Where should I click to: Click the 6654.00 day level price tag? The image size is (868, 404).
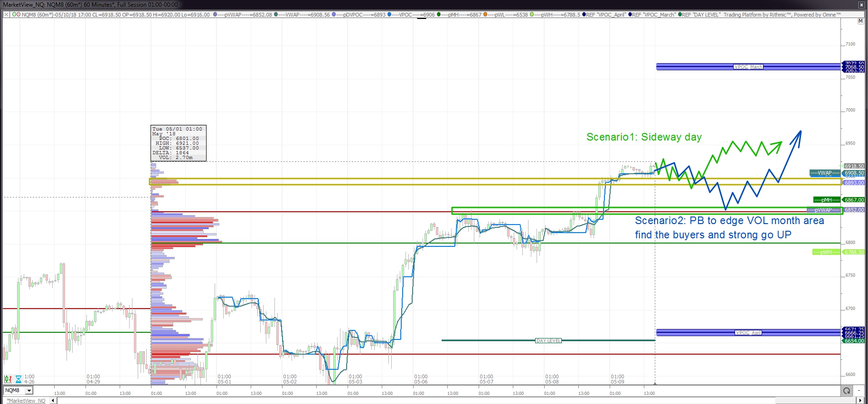tap(854, 341)
